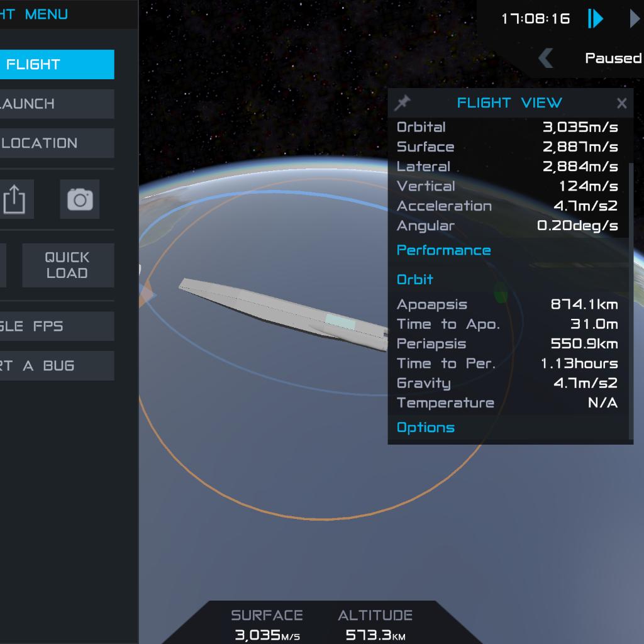Click the spacecraft in the flight scene

click(x=284, y=314)
